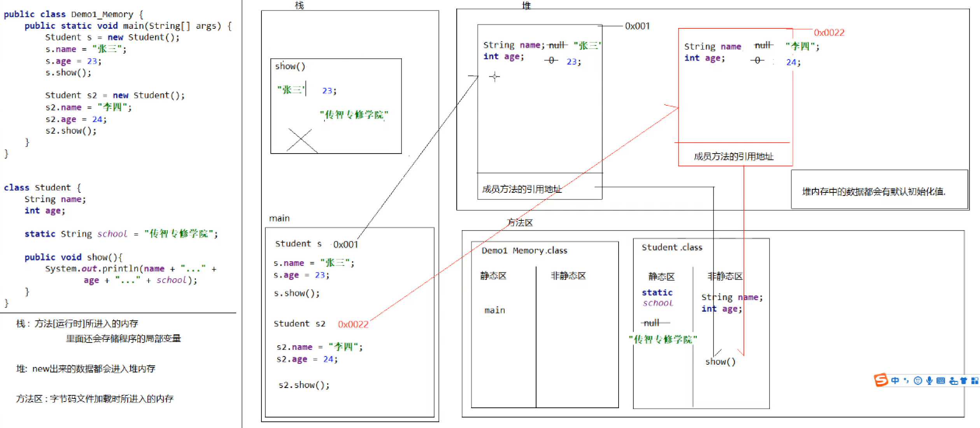
Task: Click the note "方法区 : 字节码文件加载时所进入的内存"
Action: pos(95,398)
